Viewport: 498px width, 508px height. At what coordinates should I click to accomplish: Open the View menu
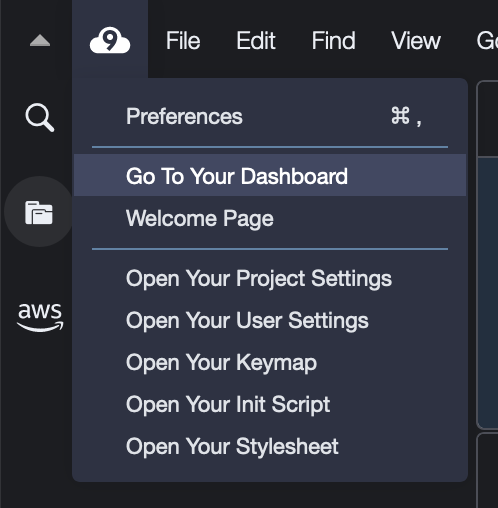click(x=416, y=41)
